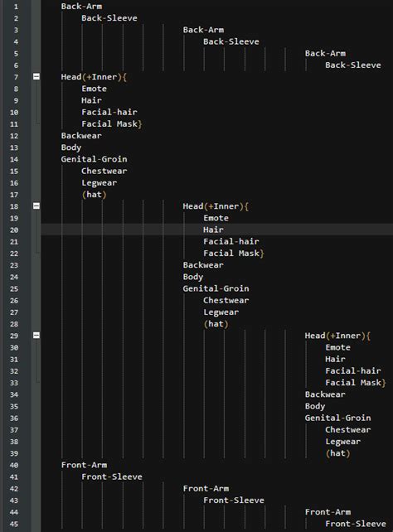Click Chestwear on line 26
Image resolution: width=393 pixels, height=532 pixels.
(226, 300)
